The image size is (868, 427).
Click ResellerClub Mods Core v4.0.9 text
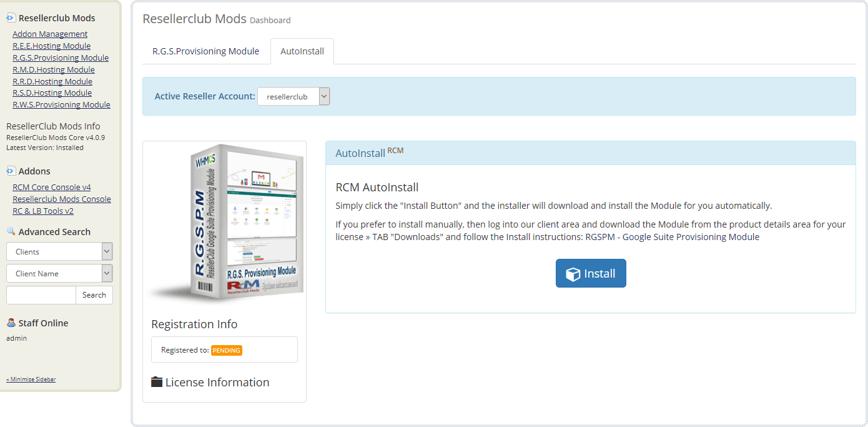point(56,138)
